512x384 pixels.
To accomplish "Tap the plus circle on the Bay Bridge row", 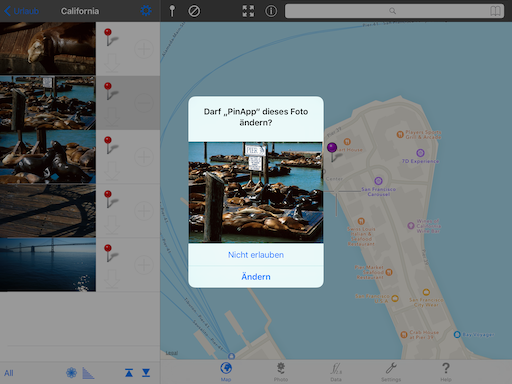I will click(x=144, y=265).
